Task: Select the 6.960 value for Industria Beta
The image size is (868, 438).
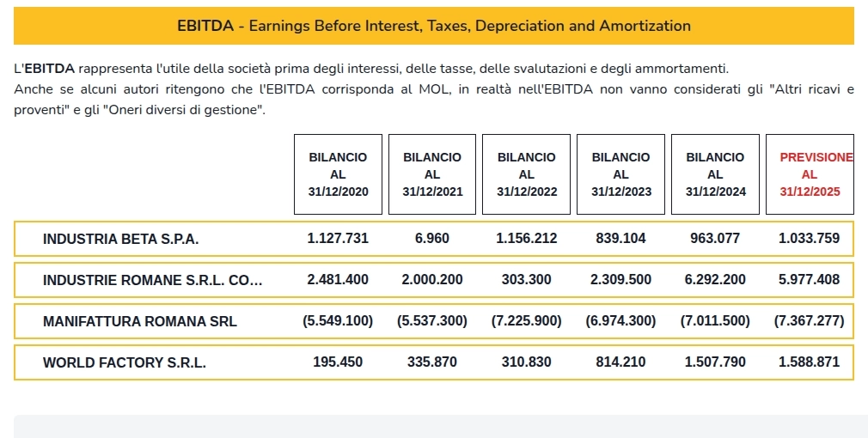Action: pyautogui.click(x=432, y=238)
